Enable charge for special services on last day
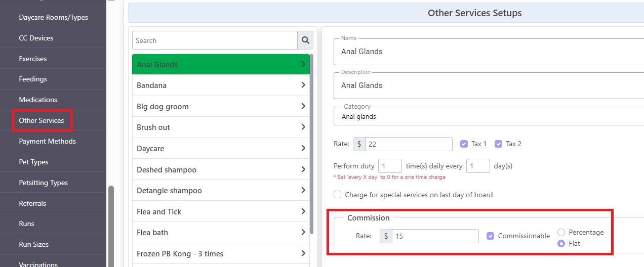This screenshot has height=267, width=644. [x=337, y=195]
